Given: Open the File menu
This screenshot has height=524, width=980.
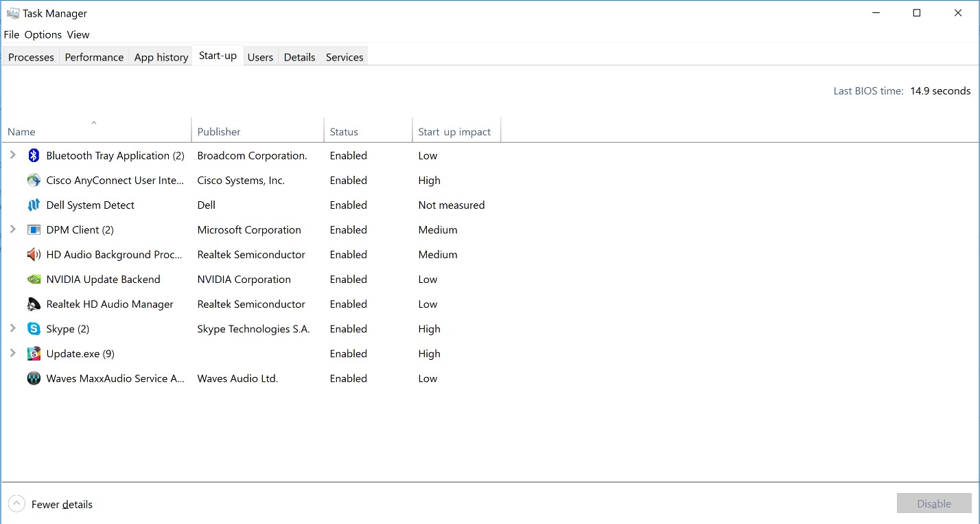Looking at the screenshot, I should pyautogui.click(x=12, y=34).
